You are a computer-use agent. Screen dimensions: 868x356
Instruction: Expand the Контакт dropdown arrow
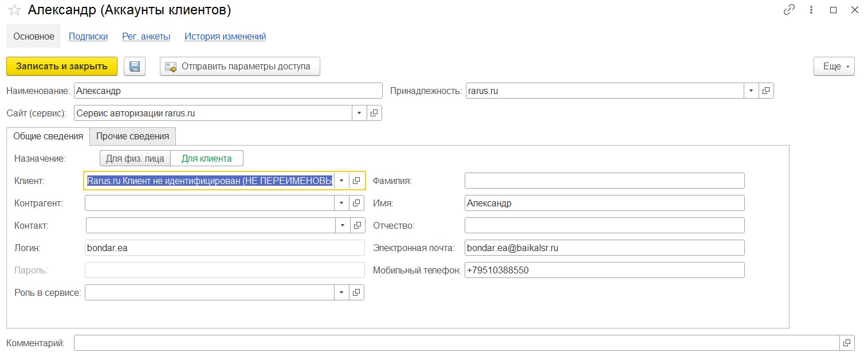click(x=342, y=225)
